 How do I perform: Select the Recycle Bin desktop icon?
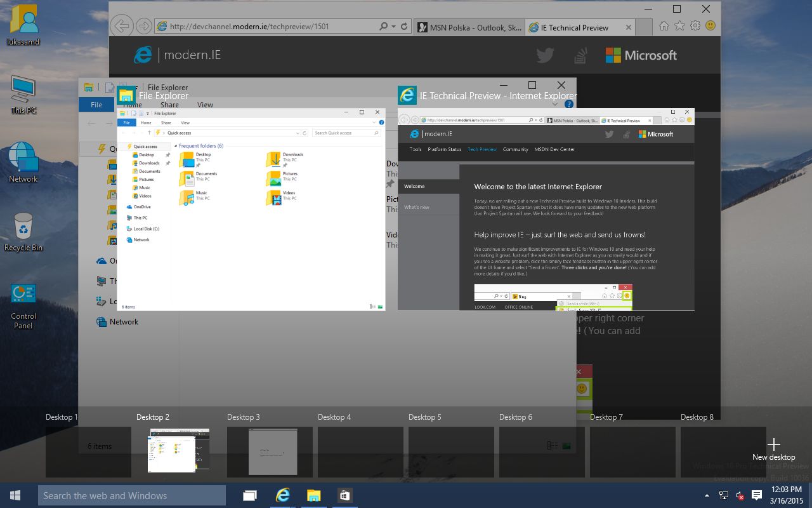23,231
